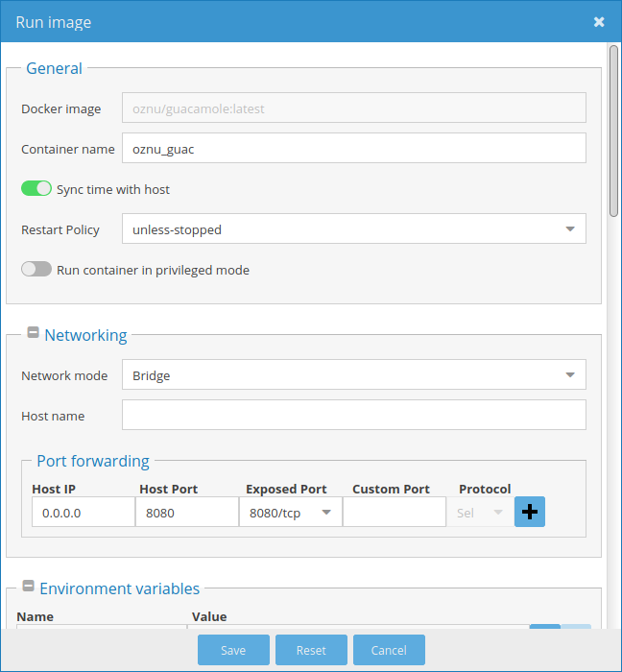The height and width of the screenshot is (672, 622).
Task: Collapse the Environment variables section
Action: click(x=28, y=586)
